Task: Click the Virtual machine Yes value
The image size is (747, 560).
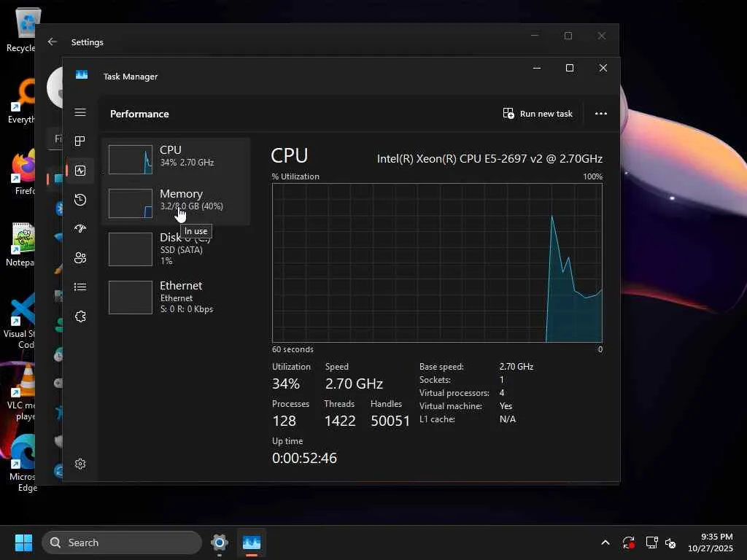Action: pos(506,406)
